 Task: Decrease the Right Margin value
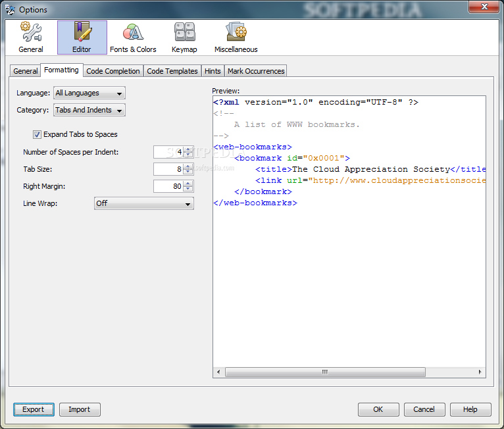[188, 189]
